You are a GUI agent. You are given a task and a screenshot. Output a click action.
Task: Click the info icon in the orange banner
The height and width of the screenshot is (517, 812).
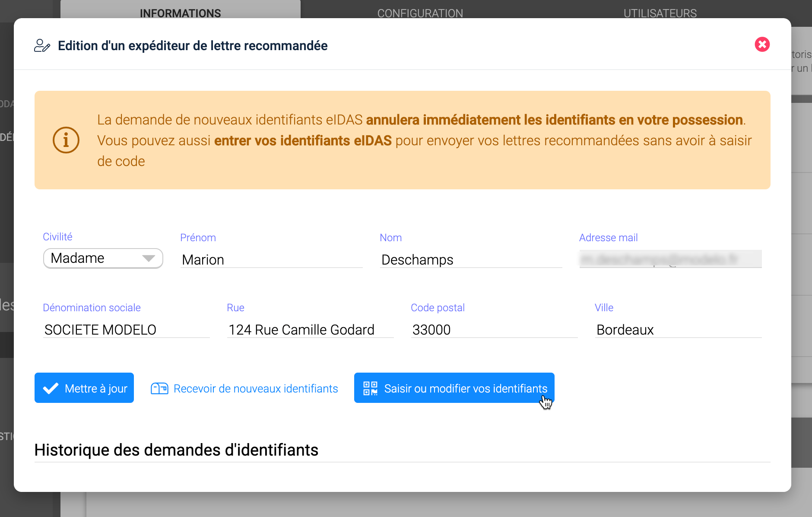point(66,140)
